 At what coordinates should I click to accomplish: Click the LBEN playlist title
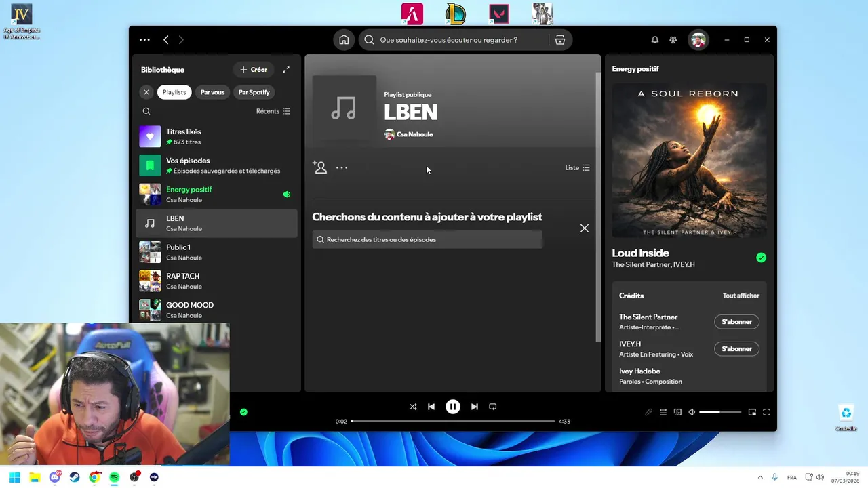(410, 113)
